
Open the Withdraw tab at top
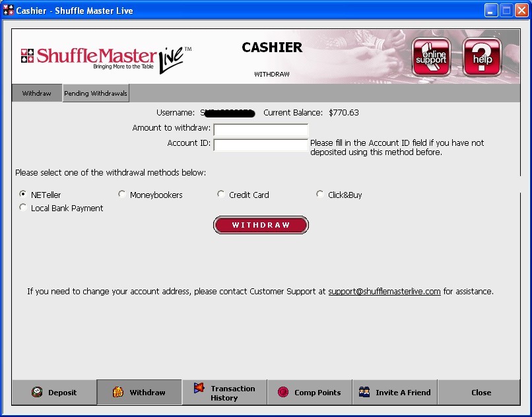tap(37, 94)
